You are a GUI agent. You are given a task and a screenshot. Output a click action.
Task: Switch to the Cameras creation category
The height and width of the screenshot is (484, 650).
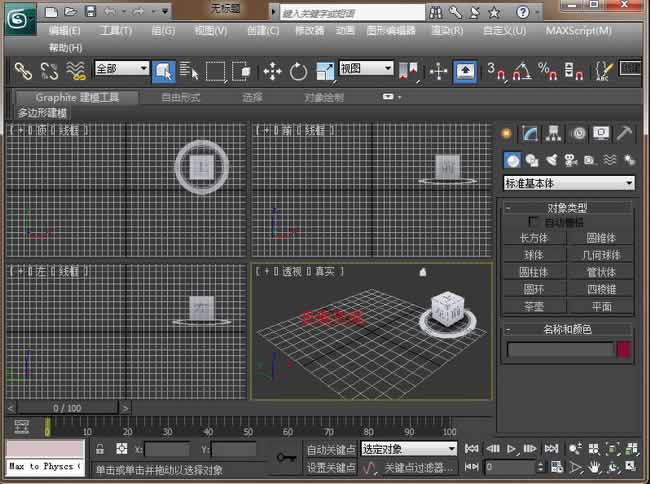click(570, 160)
